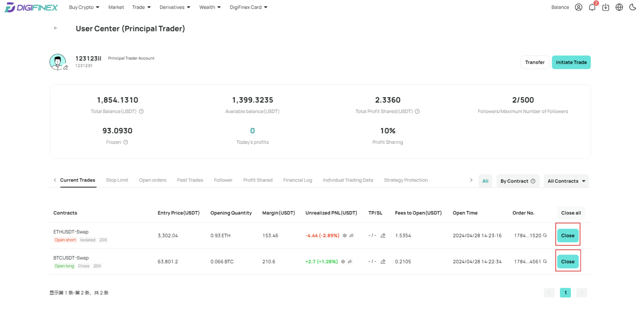Copy order number 1784...4561
The height and width of the screenshot is (311, 644).
click(x=545, y=261)
